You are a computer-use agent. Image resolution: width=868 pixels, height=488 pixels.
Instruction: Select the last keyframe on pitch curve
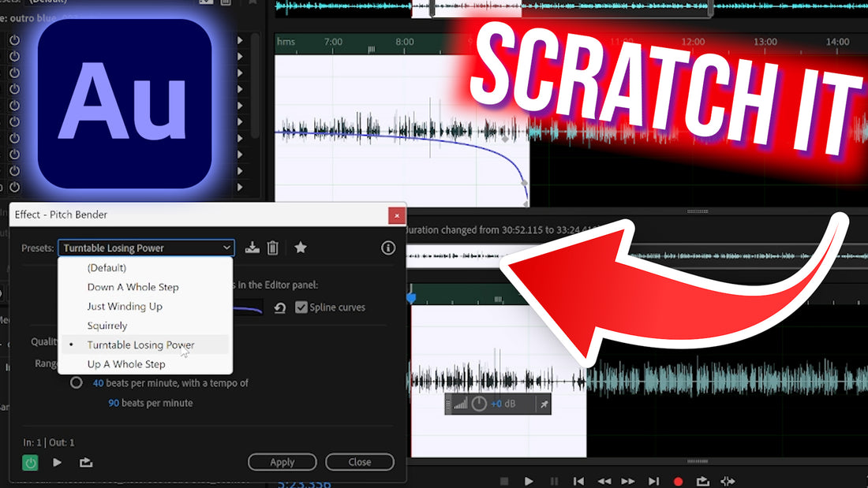(x=526, y=204)
